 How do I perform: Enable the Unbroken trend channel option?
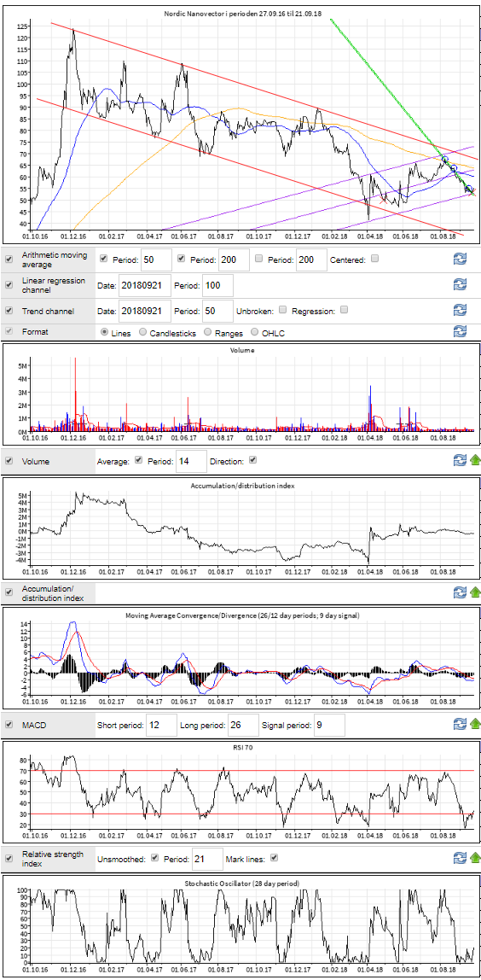coord(283,309)
